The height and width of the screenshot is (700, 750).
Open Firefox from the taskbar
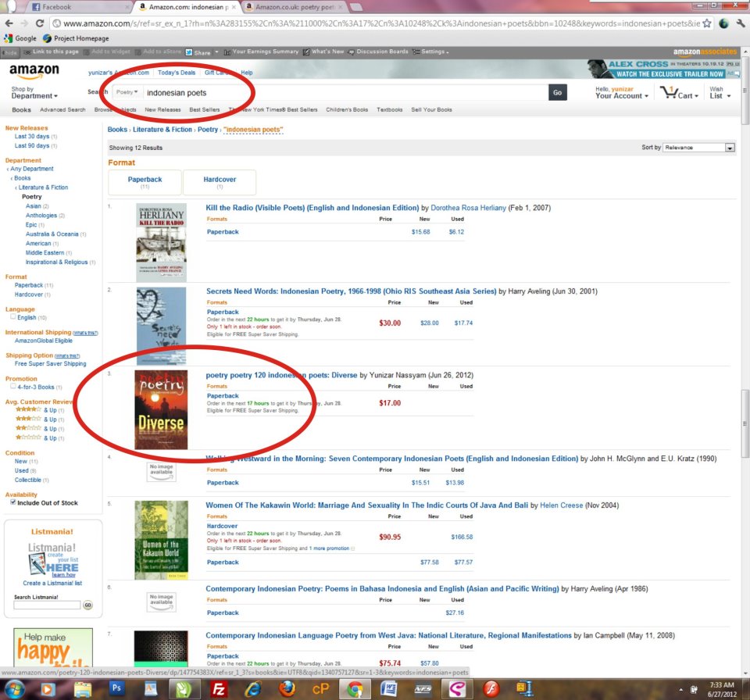[x=287, y=689]
